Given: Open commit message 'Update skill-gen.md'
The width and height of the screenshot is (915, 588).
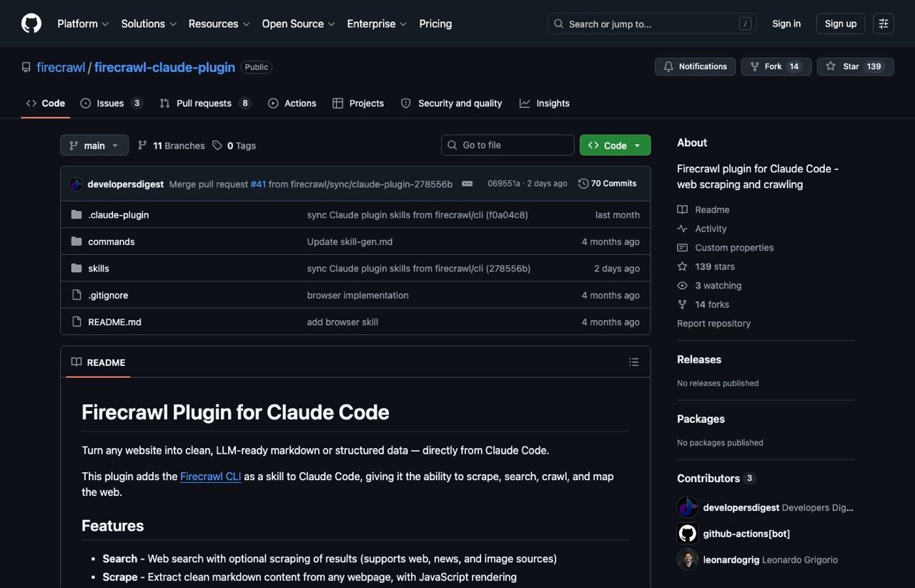Looking at the screenshot, I should coord(350,241).
